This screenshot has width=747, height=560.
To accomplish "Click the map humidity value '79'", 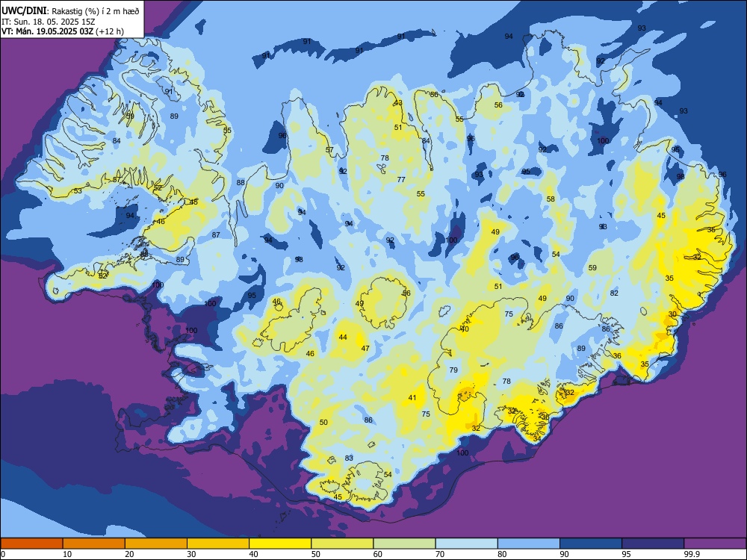I will pos(453,370).
